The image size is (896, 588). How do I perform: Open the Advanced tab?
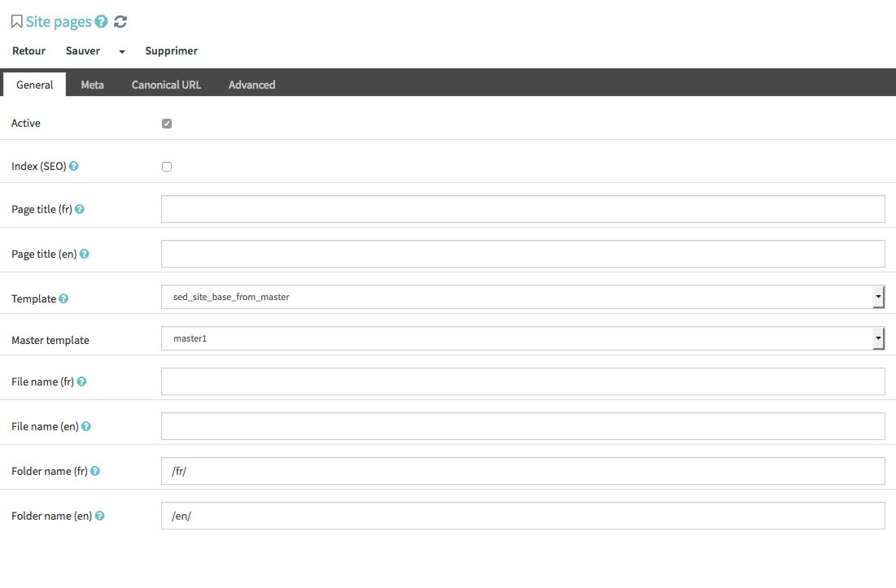click(252, 85)
